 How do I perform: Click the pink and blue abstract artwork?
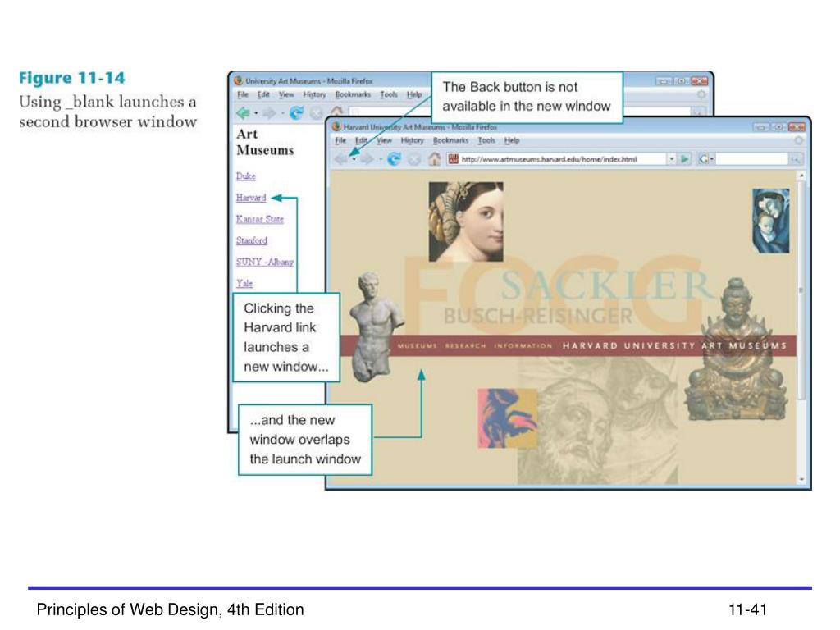pyautogui.click(x=507, y=418)
